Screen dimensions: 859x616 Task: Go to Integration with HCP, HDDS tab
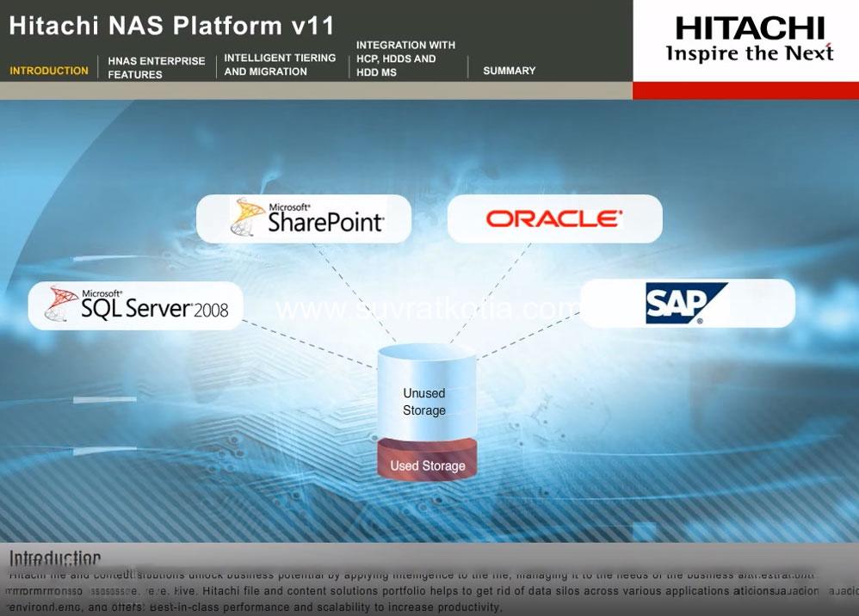(405, 59)
